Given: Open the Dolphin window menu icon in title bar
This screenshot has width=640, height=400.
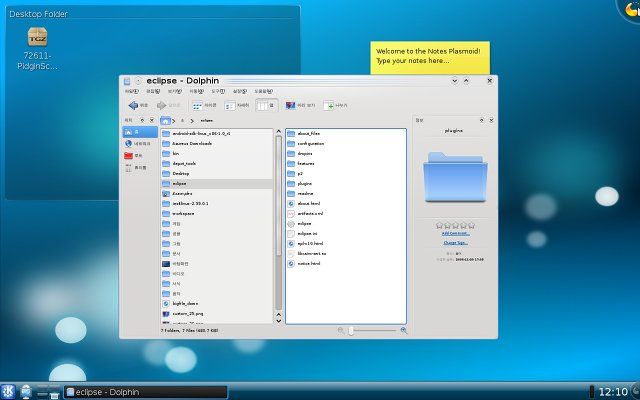Looking at the screenshot, I should tap(127, 81).
